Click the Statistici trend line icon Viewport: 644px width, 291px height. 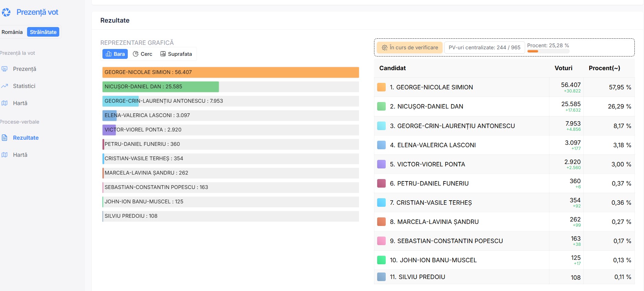[4, 86]
